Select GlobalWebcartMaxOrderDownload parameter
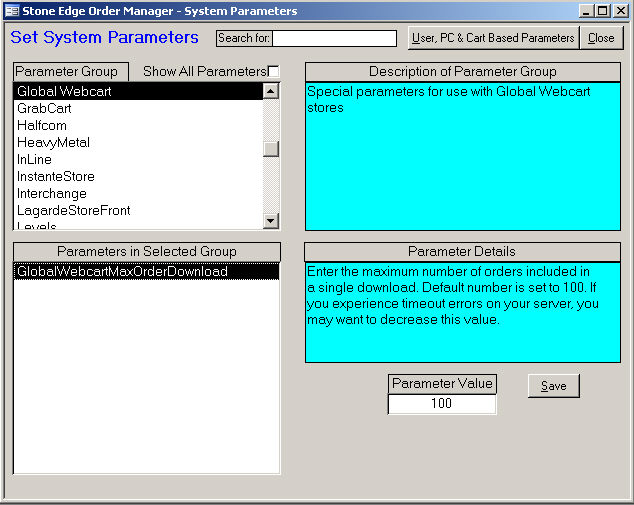The height and width of the screenshot is (505, 634). (x=146, y=271)
